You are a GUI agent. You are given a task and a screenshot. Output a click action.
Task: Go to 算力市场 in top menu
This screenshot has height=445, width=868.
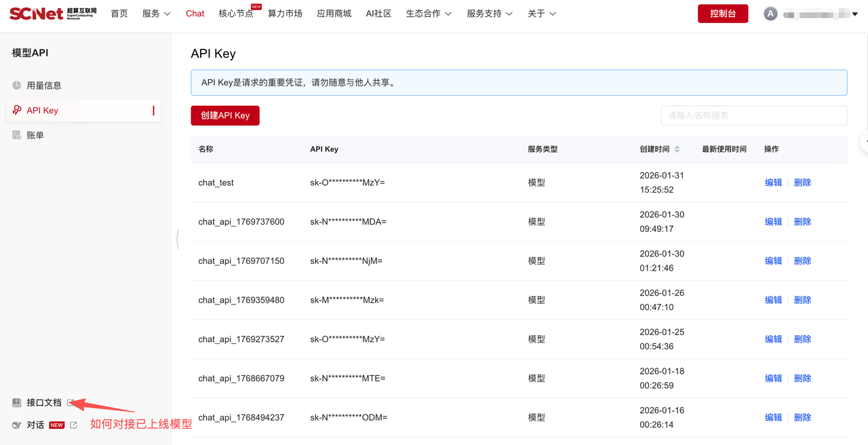coord(285,14)
